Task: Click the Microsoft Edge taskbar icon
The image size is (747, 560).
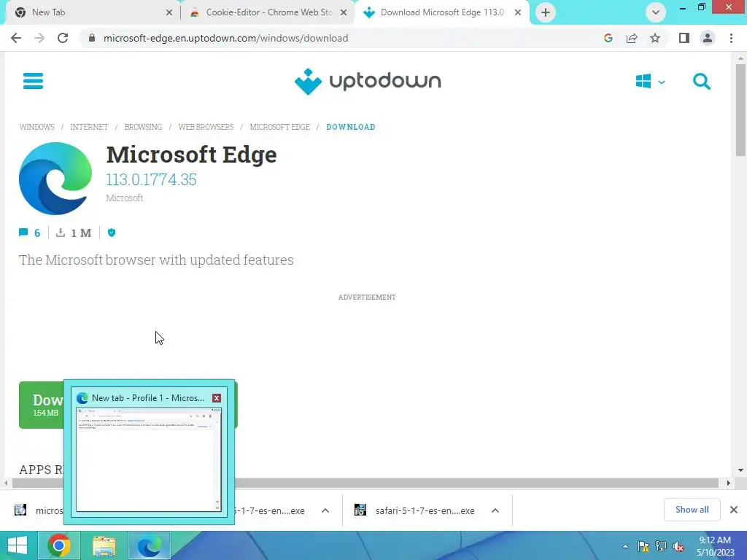Action: 149,545
